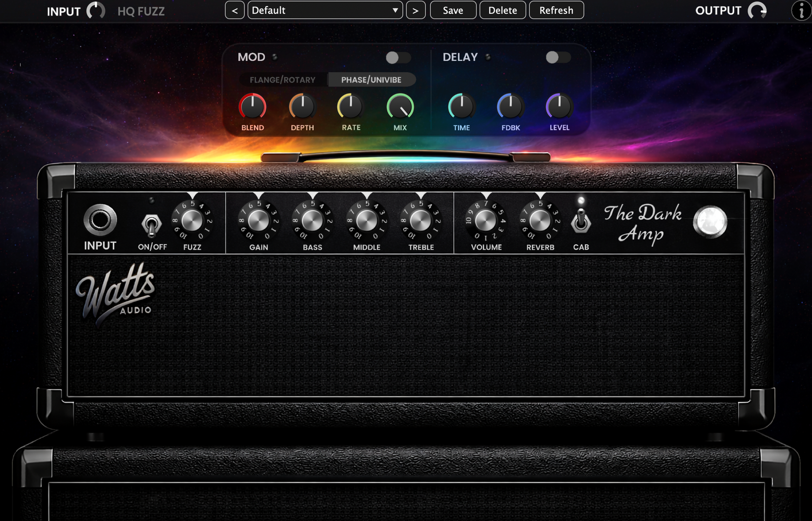Viewport: 812px width, 521px height.
Task: Turn the GAIN knob
Action: (259, 223)
